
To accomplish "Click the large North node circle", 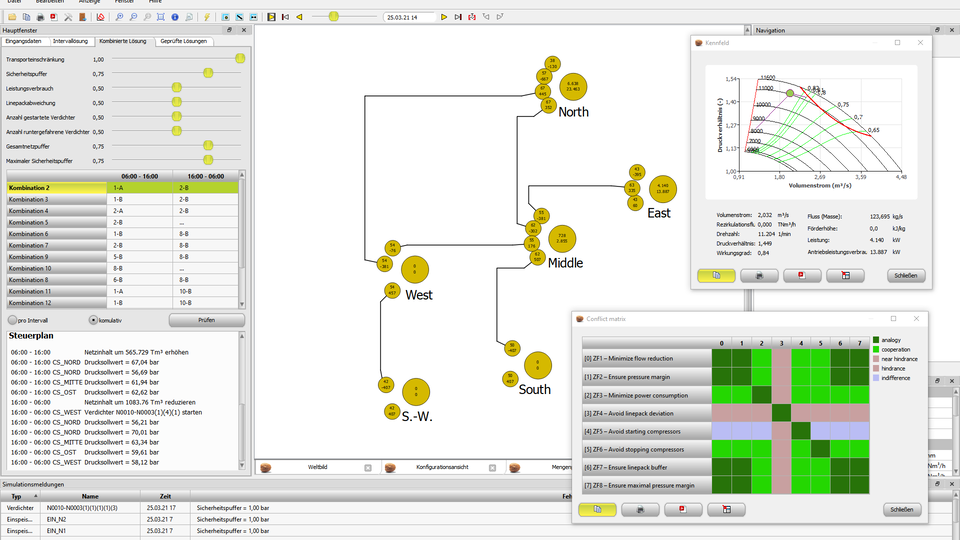I will click(573, 86).
